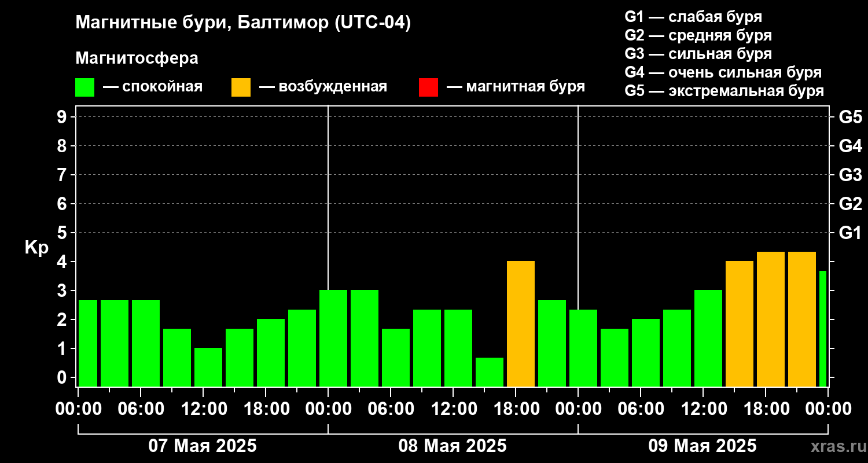This screenshot has height=463, width=868.
Task: Click the Kp axis value 0
Action: pyautogui.click(x=63, y=377)
